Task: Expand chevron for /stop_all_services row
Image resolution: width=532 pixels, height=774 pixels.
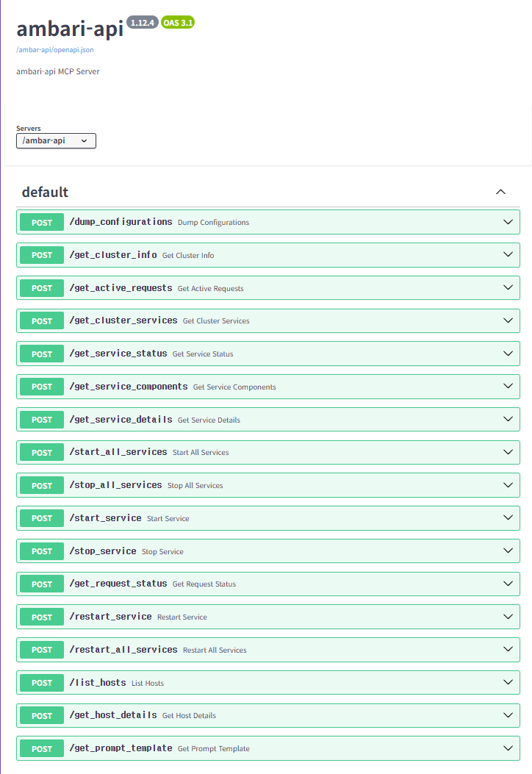Action: pos(508,485)
